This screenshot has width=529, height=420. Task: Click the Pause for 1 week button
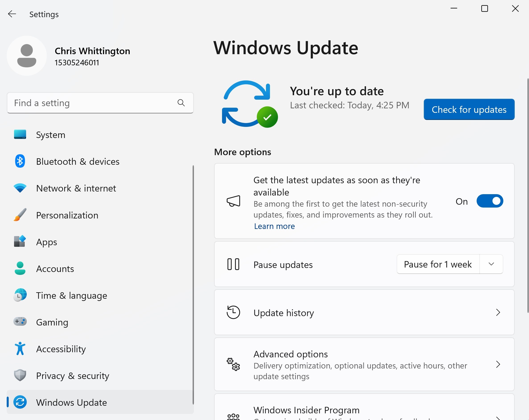[438, 264]
